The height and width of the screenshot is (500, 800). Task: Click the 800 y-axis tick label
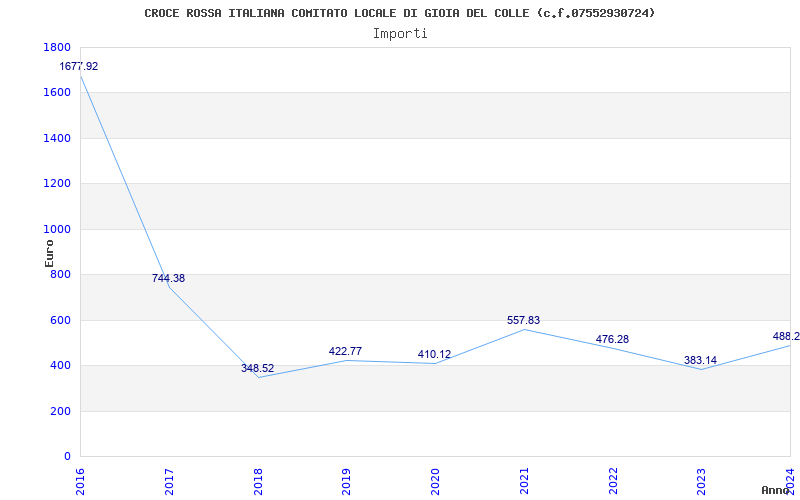[x=60, y=274]
